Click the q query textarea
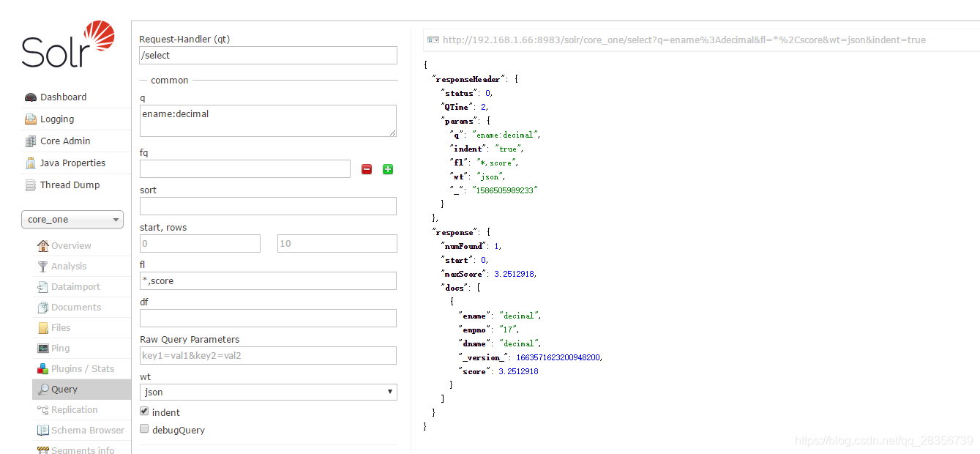Screen dimensions: 980x454 [x=269, y=121]
